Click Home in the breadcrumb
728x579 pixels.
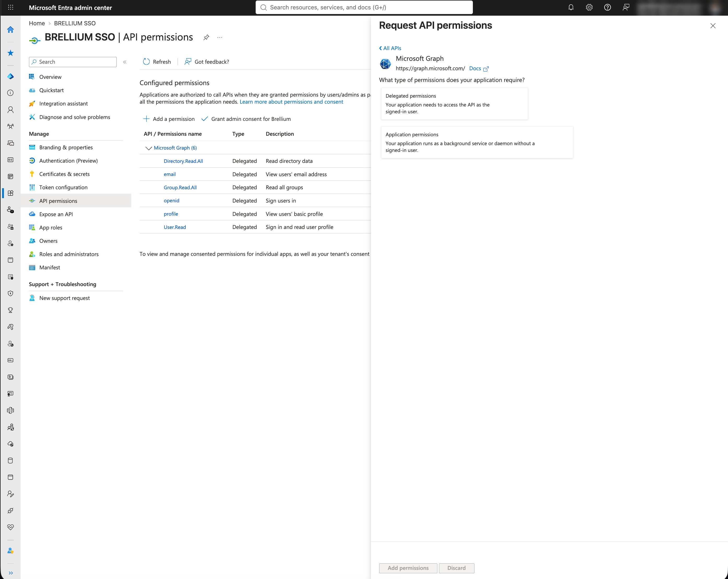tap(37, 23)
